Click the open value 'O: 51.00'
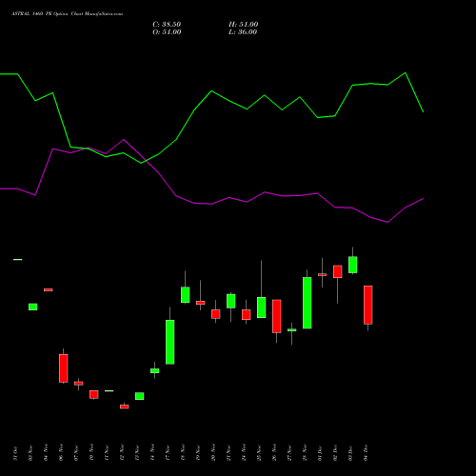Viewport: 476px width, 476px height. [x=167, y=32]
